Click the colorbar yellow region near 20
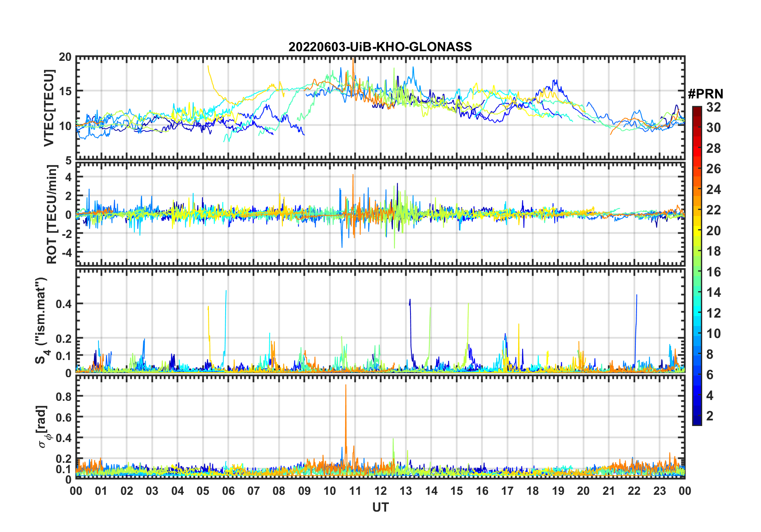This screenshot has height=532, width=761. click(697, 231)
